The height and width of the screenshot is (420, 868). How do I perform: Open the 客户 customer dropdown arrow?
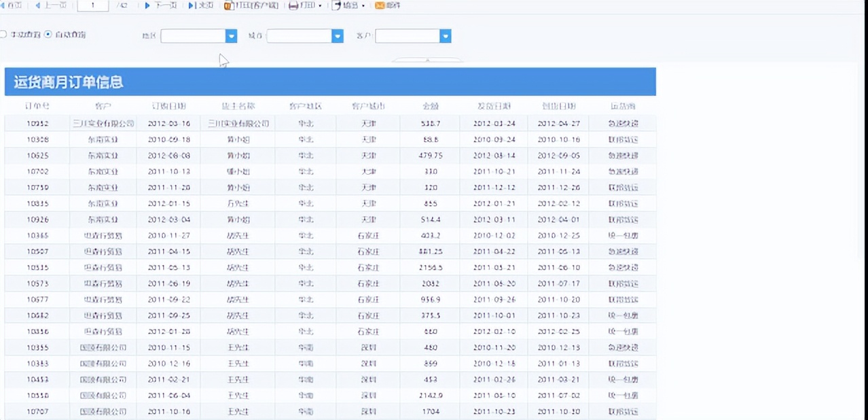pos(445,36)
